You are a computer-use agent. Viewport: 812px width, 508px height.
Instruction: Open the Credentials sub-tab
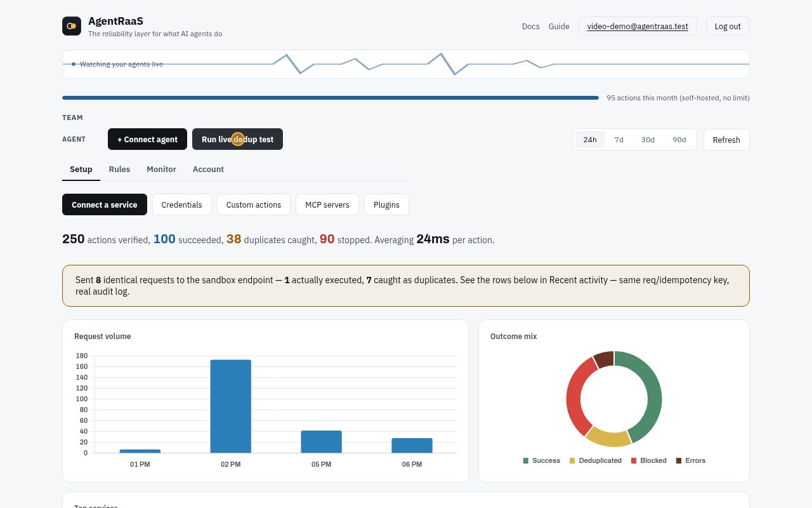coord(181,204)
